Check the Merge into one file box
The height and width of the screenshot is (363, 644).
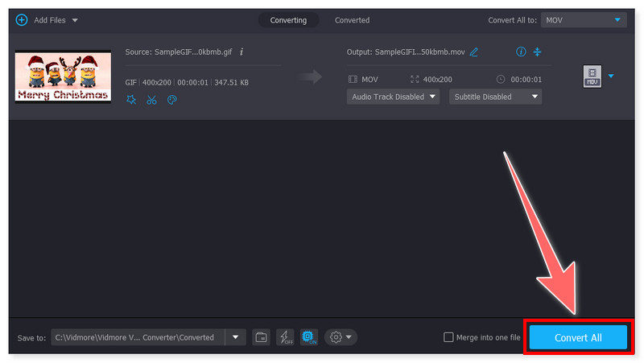point(449,337)
